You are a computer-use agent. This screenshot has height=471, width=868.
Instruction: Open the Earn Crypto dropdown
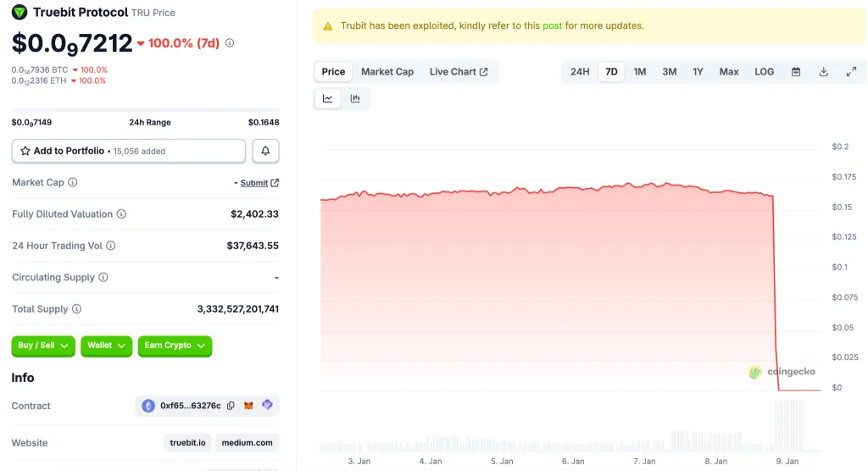click(x=175, y=346)
